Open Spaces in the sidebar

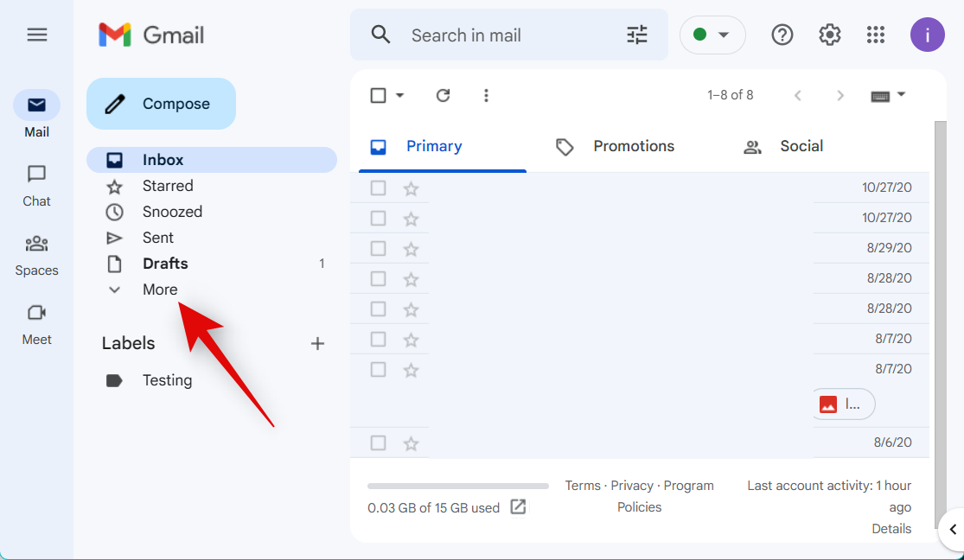[37, 256]
